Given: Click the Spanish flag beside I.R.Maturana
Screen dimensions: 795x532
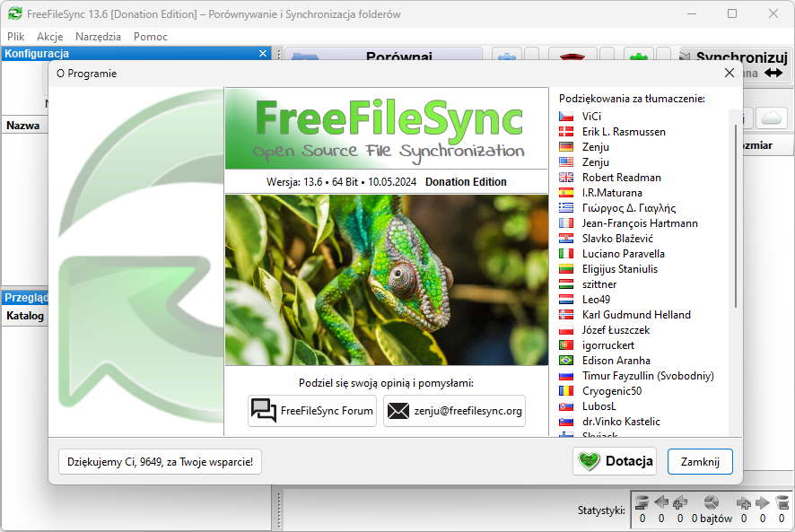Looking at the screenshot, I should click(566, 193).
